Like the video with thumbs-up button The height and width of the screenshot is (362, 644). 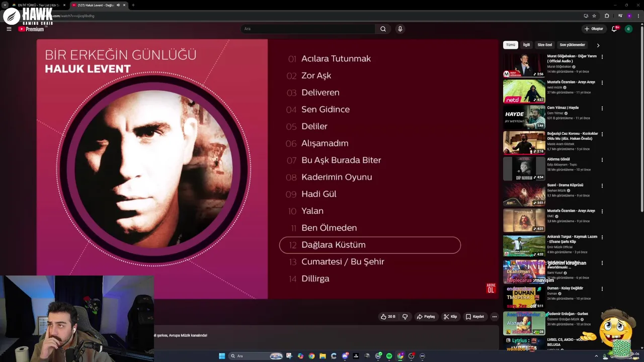[388, 317]
